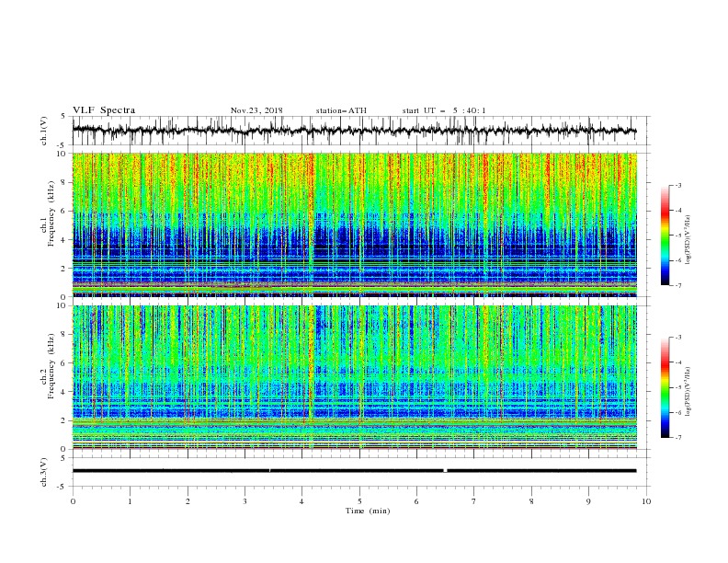The width and height of the screenshot is (728, 563).
Task: Click time axis tick label "5"
Action: click(x=359, y=501)
